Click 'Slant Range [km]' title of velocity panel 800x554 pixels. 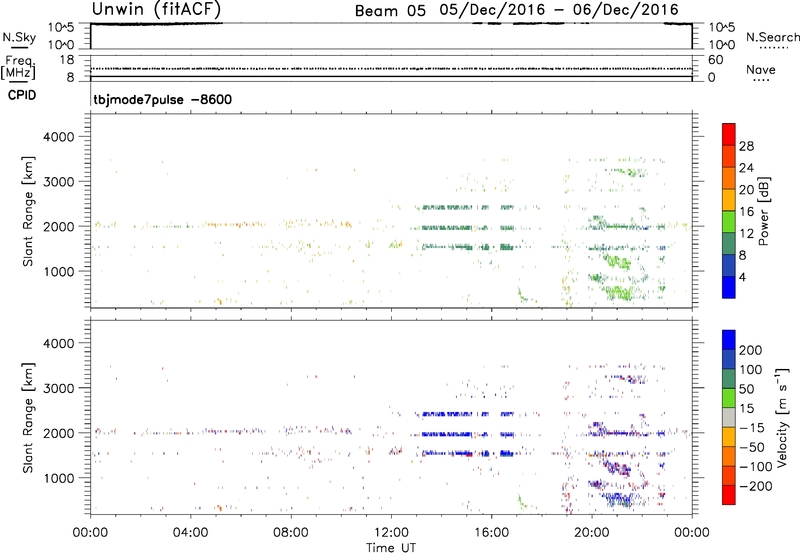[28, 418]
